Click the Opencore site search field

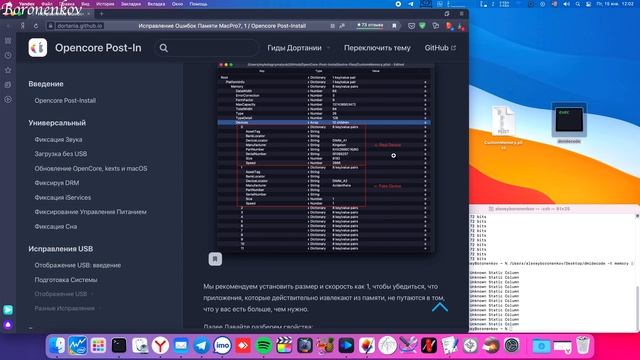(x=207, y=48)
